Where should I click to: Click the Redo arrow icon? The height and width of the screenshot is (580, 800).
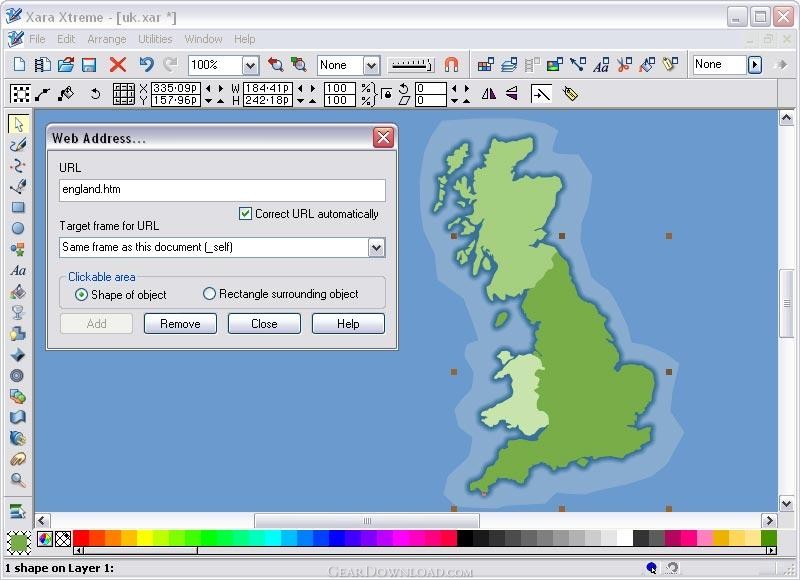point(170,64)
